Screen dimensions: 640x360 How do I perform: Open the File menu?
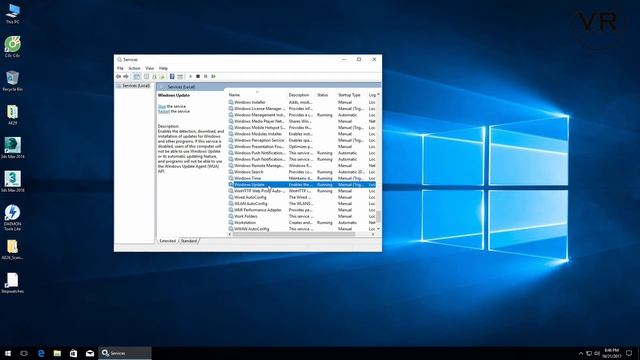click(120, 68)
